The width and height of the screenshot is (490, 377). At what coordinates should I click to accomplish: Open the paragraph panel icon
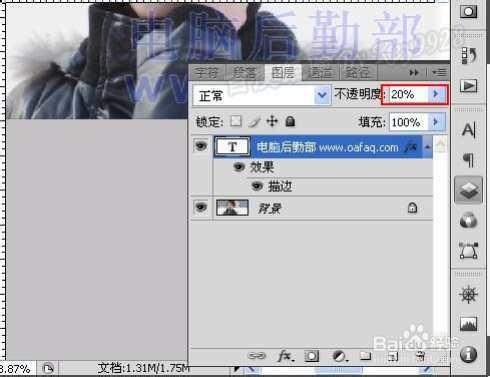point(469,159)
